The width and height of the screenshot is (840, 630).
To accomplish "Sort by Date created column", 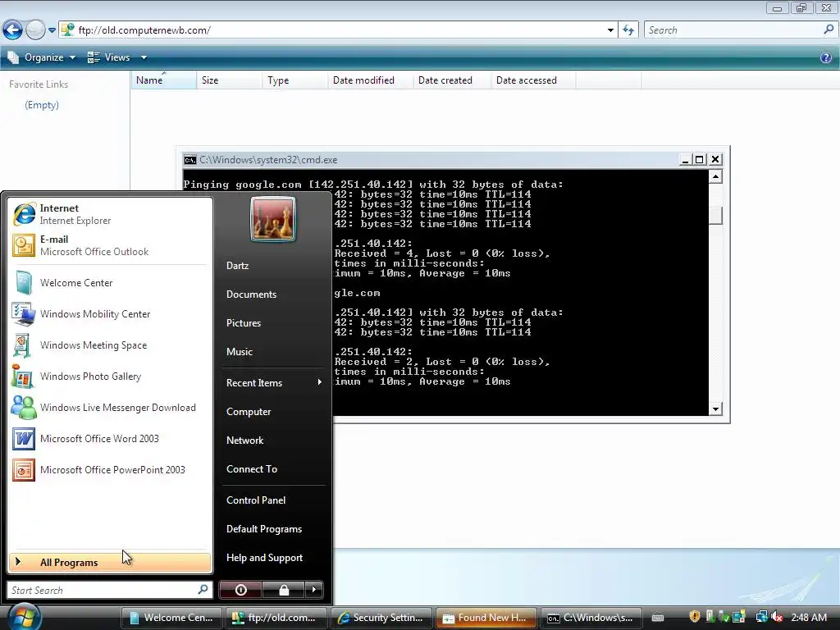I will (x=452, y=80).
